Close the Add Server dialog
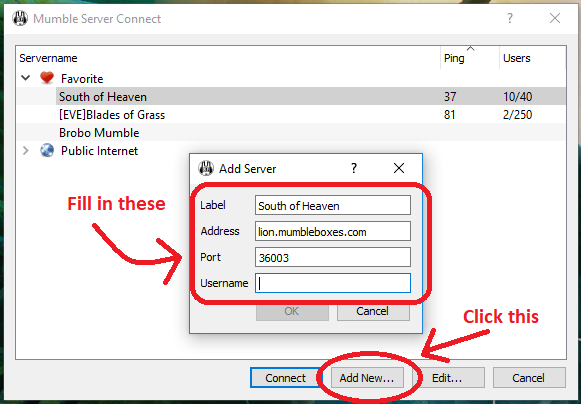 399,168
